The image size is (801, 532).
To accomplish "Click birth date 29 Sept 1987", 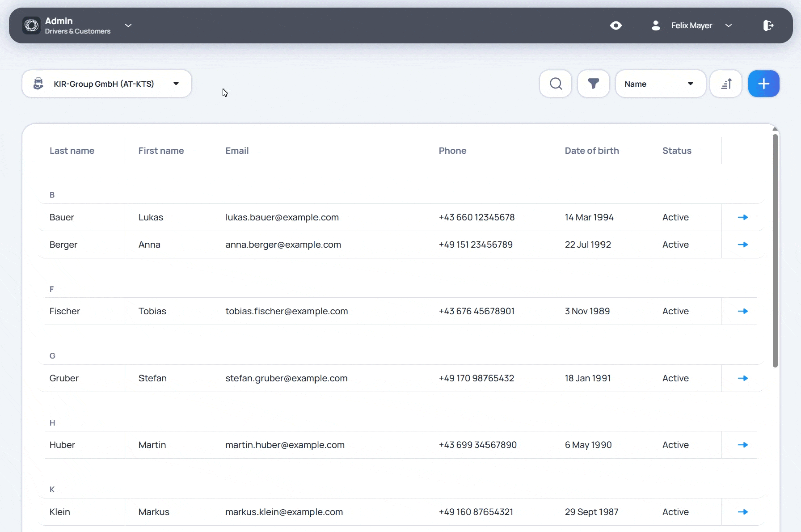I will click(591, 512).
